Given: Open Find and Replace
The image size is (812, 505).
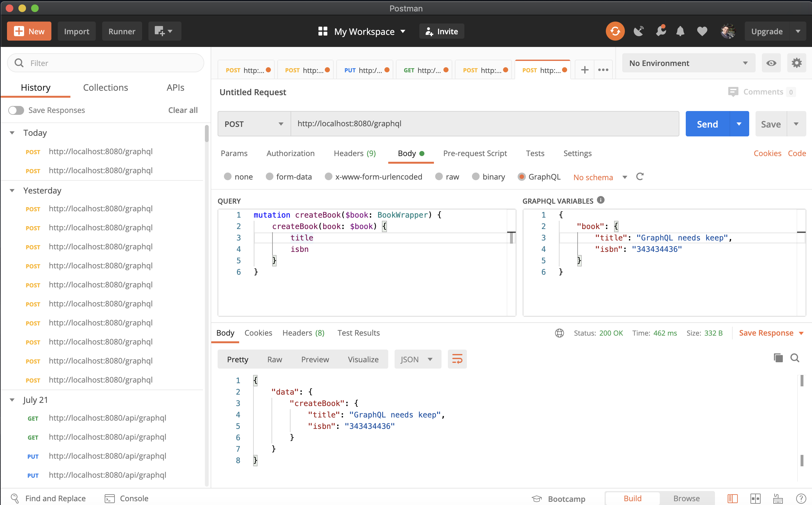Looking at the screenshot, I should (x=48, y=498).
